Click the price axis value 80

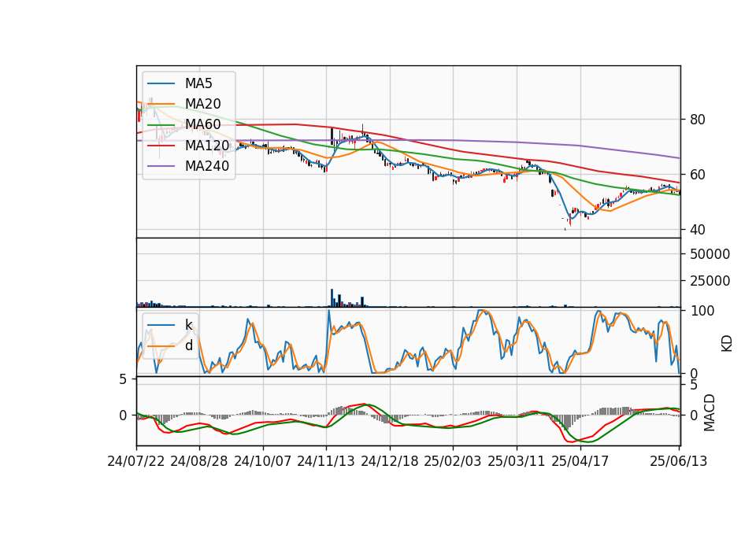click(x=697, y=120)
